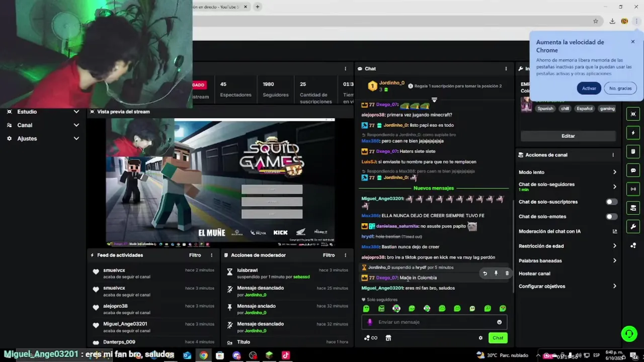Open emoji picker in message box

(x=499, y=322)
